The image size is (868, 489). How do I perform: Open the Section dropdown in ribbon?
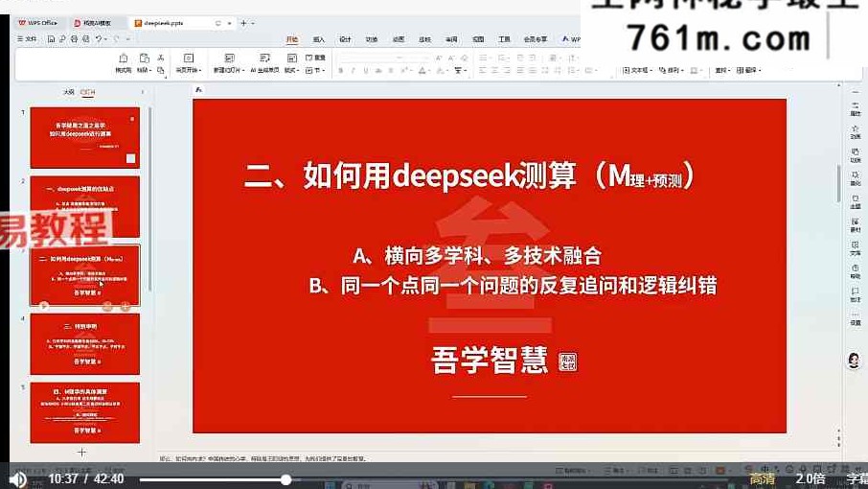315,70
